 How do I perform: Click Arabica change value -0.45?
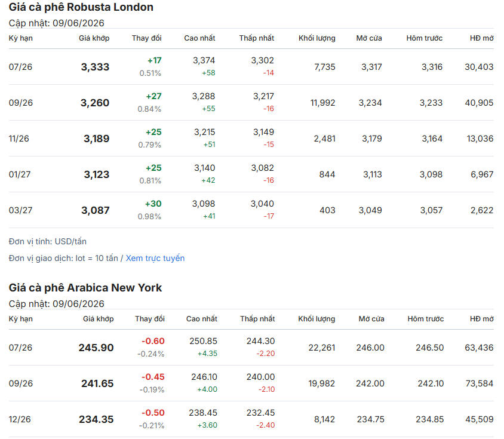[x=153, y=377]
